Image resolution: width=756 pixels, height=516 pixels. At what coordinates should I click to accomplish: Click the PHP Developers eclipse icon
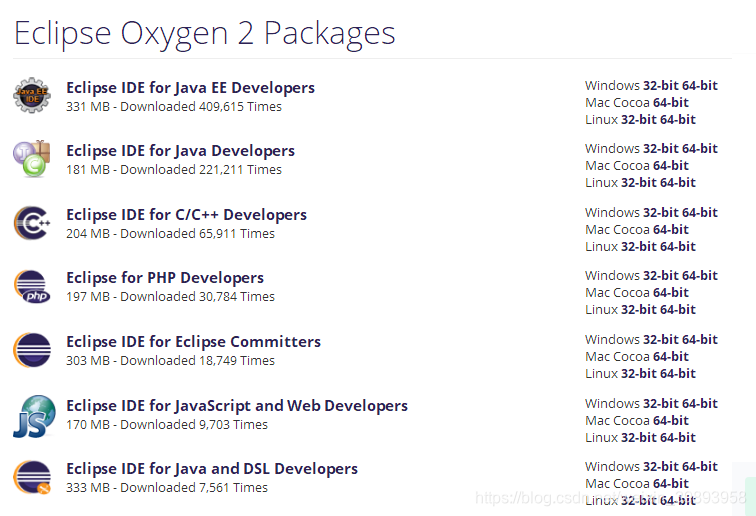tap(32, 286)
